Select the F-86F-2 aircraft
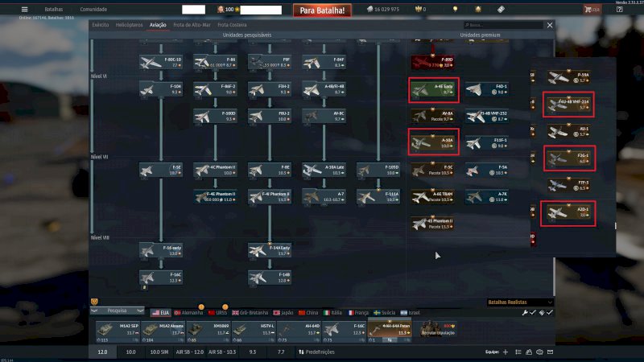 [215, 89]
